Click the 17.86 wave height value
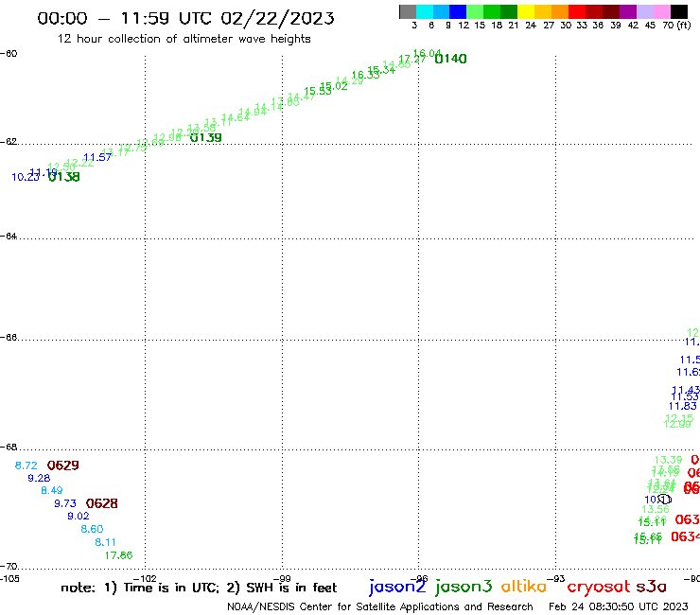Screen dimensions: 700x615 (x=119, y=555)
